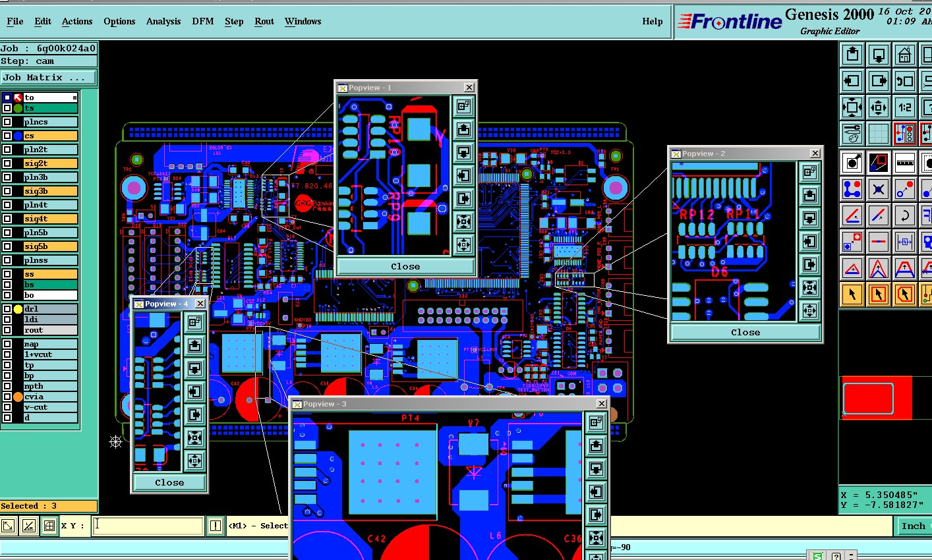The image size is (932, 560).
Task: Select the npth layer row
Action: pyautogui.click(x=50, y=386)
